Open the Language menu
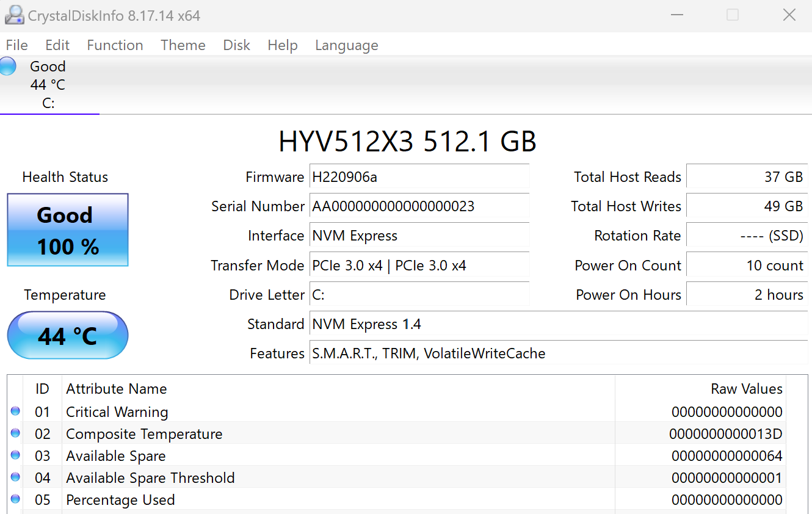Screen dimensions: 812x514 (x=347, y=45)
